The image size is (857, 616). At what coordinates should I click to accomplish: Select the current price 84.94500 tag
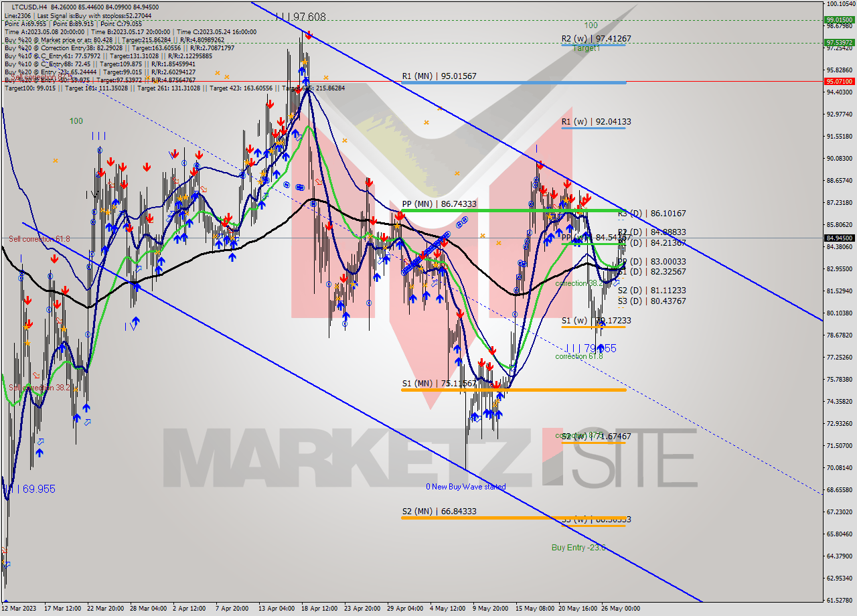point(839,238)
